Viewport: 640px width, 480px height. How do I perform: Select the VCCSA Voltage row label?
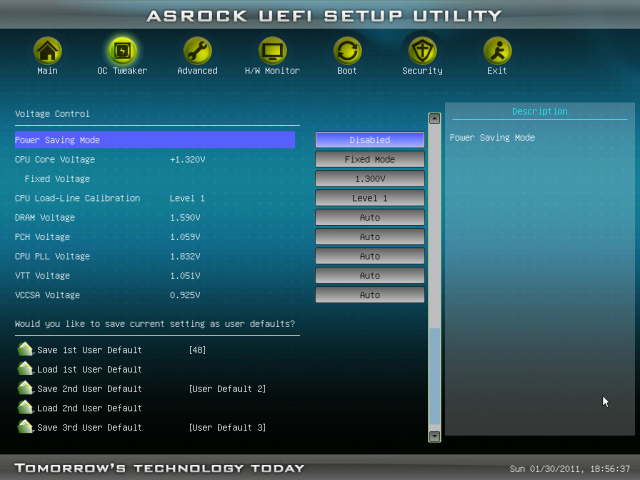[47, 295]
